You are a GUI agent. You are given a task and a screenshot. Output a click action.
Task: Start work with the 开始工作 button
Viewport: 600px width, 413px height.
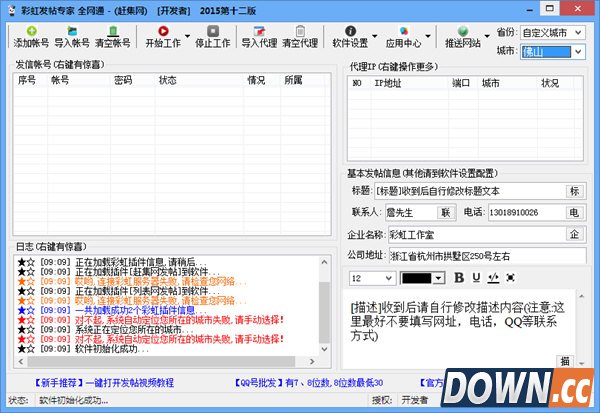163,37
